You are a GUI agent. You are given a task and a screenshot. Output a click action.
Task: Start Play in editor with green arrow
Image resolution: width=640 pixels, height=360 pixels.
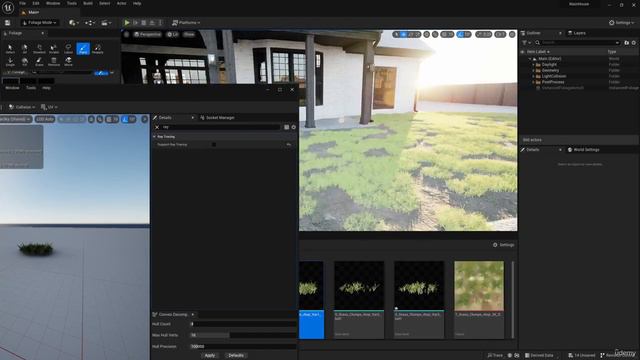click(x=127, y=23)
